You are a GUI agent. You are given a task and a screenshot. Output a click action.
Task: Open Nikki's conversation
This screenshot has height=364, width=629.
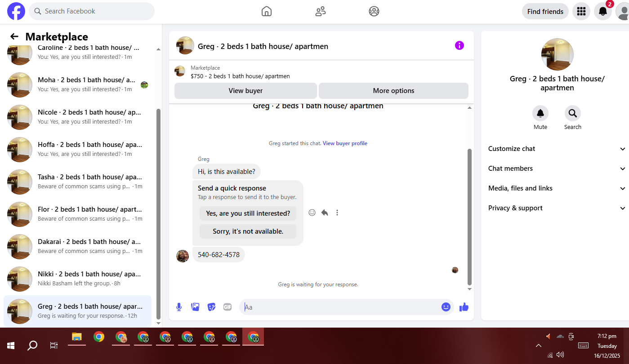pos(77,279)
